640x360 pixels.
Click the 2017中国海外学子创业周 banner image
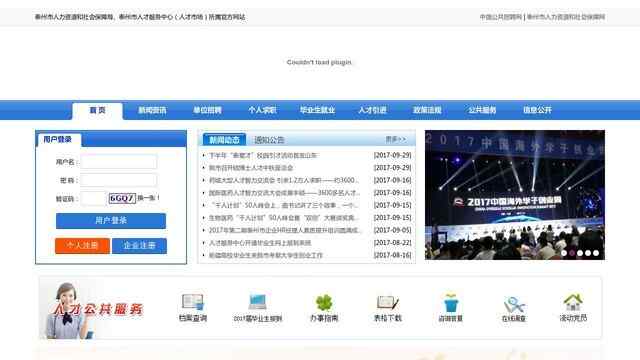[x=515, y=195]
